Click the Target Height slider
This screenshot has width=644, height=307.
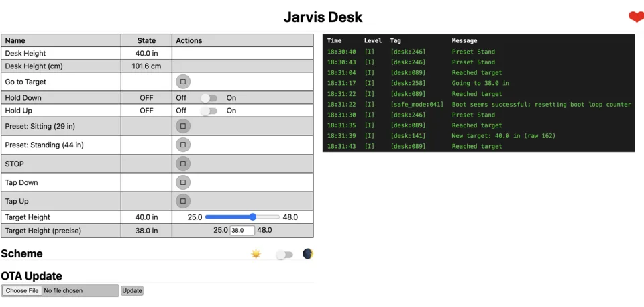(242, 217)
